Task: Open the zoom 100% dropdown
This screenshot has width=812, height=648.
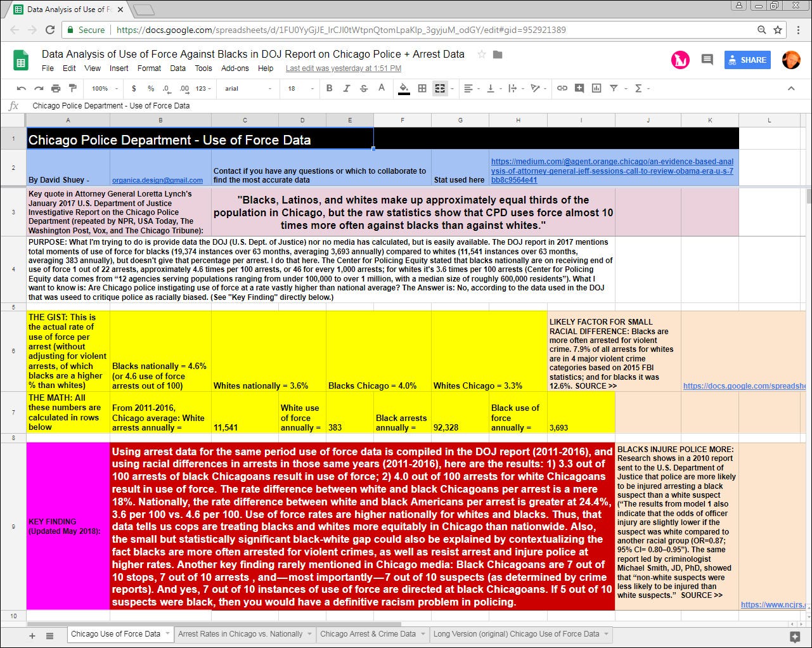Action: click(x=105, y=88)
